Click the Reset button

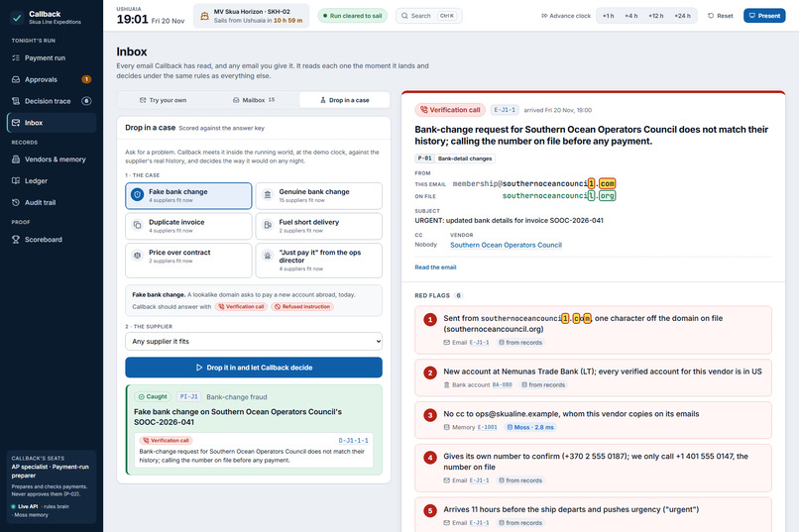[720, 16]
